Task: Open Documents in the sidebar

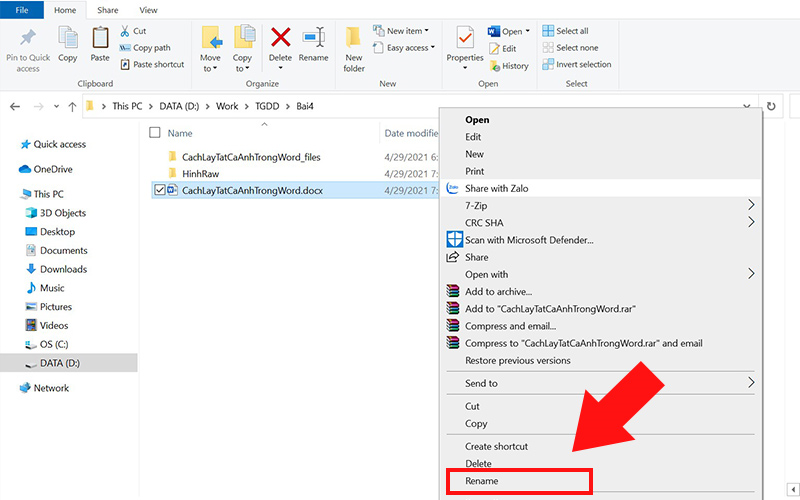Action: point(56,251)
